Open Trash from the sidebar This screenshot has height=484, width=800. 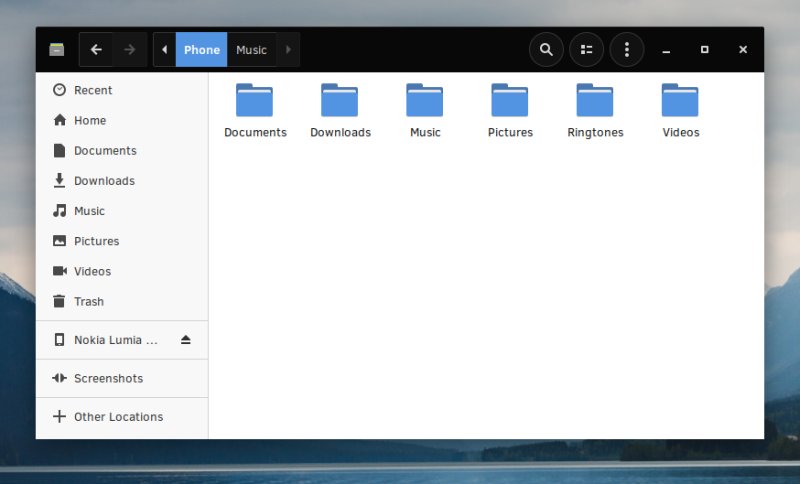coord(88,301)
